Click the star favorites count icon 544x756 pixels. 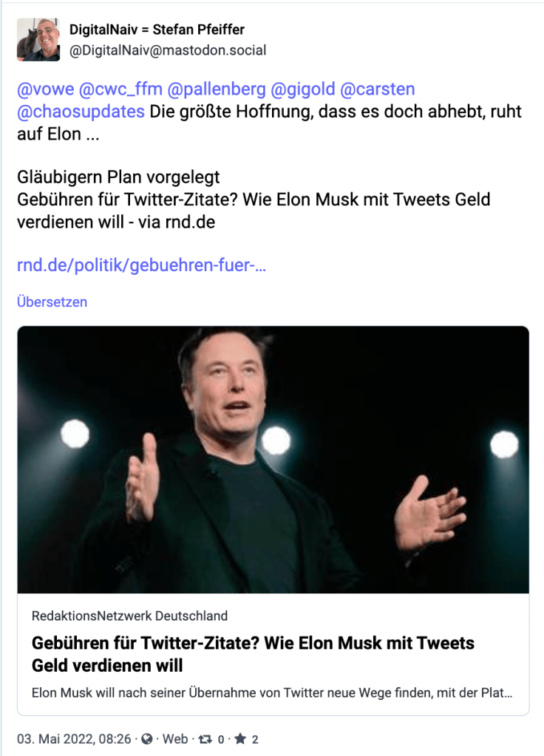(239, 738)
